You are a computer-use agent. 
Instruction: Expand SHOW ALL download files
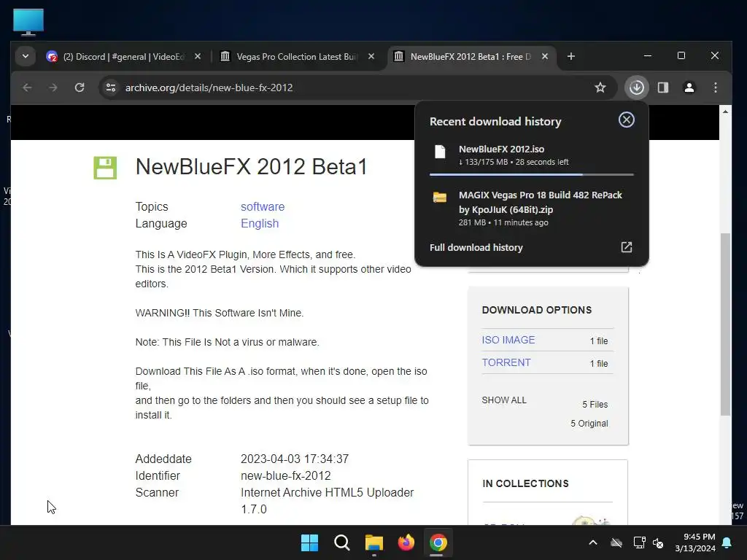(504, 400)
